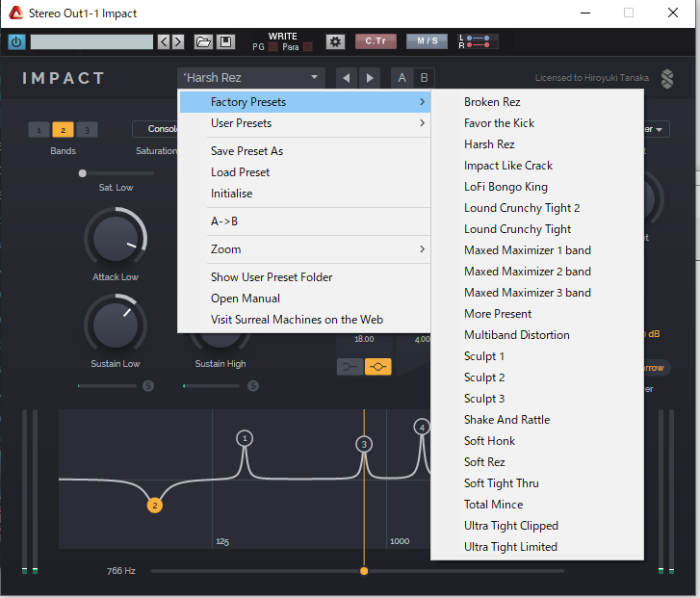The height and width of the screenshot is (598, 700).
Task: Select 2 bands mode
Action: [63, 130]
